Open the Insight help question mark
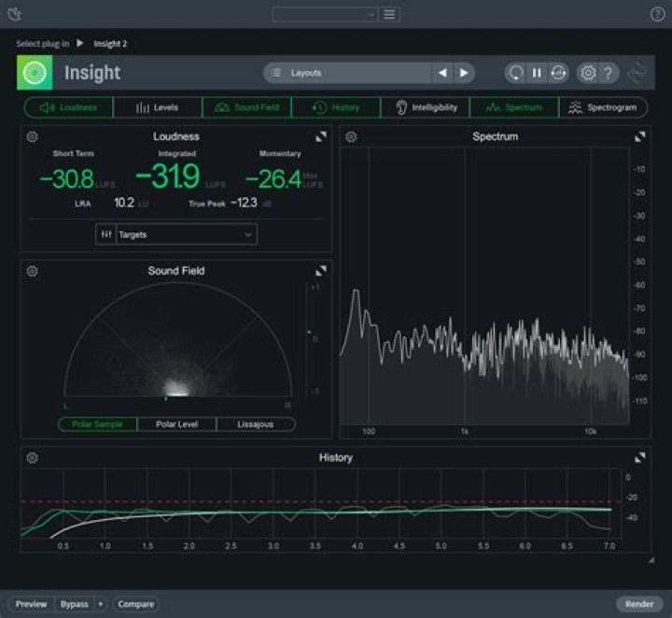This screenshot has height=618, width=672. coord(608,73)
